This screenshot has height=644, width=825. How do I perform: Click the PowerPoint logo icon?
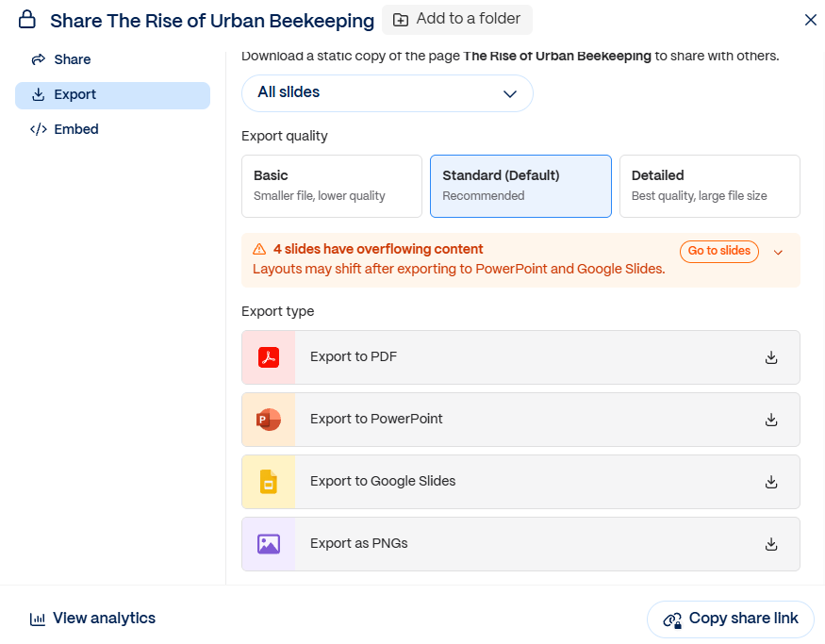(269, 420)
